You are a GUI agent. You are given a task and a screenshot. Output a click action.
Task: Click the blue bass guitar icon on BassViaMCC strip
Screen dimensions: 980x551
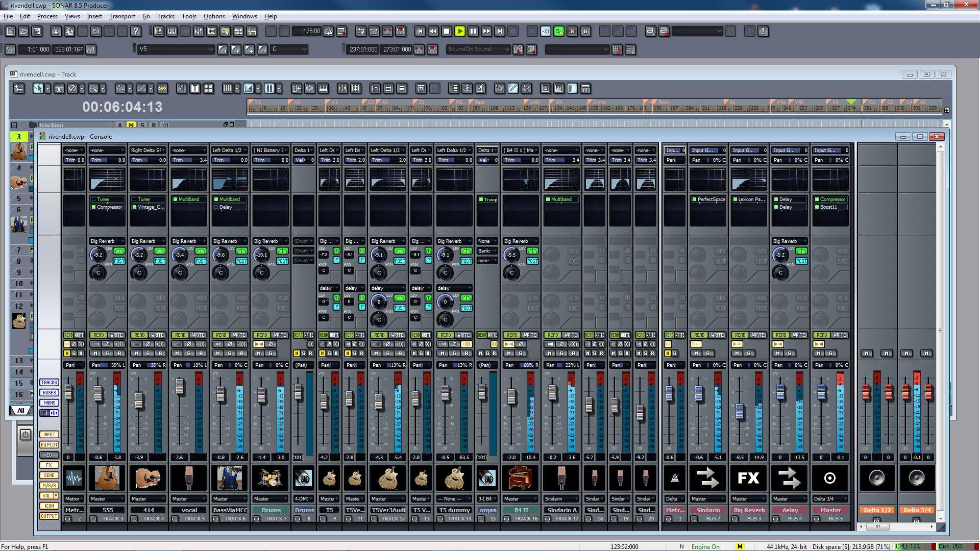230,478
